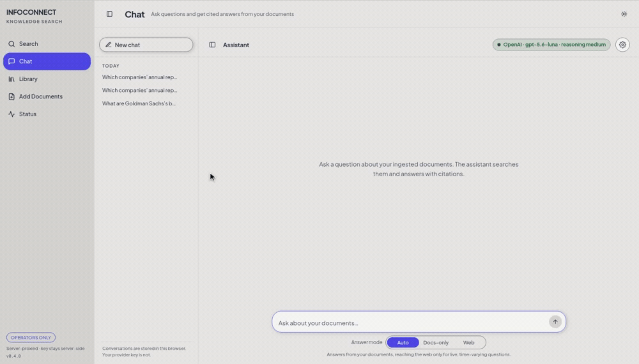Click the Chat bubble icon in sidebar
639x364 pixels.
(x=12, y=61)
